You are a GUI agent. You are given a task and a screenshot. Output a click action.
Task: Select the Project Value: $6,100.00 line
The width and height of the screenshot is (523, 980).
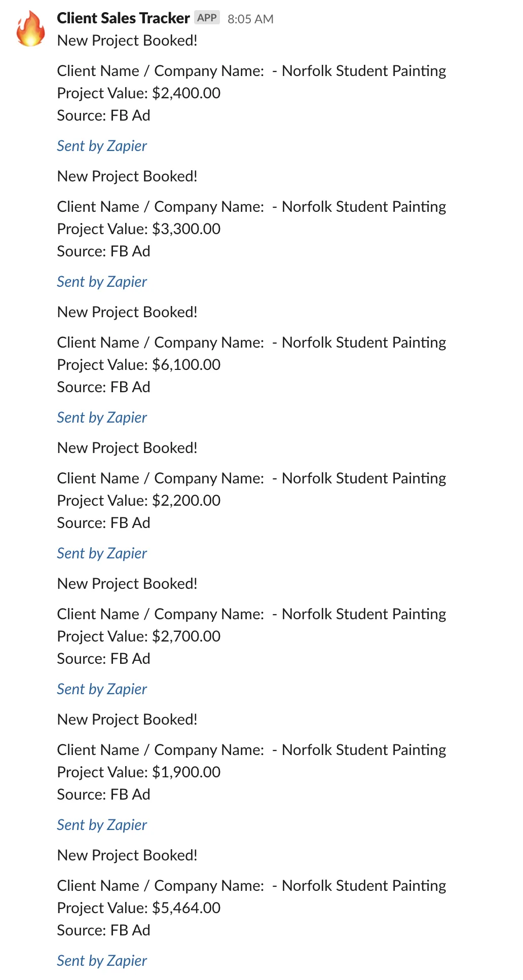pos(139,365)
